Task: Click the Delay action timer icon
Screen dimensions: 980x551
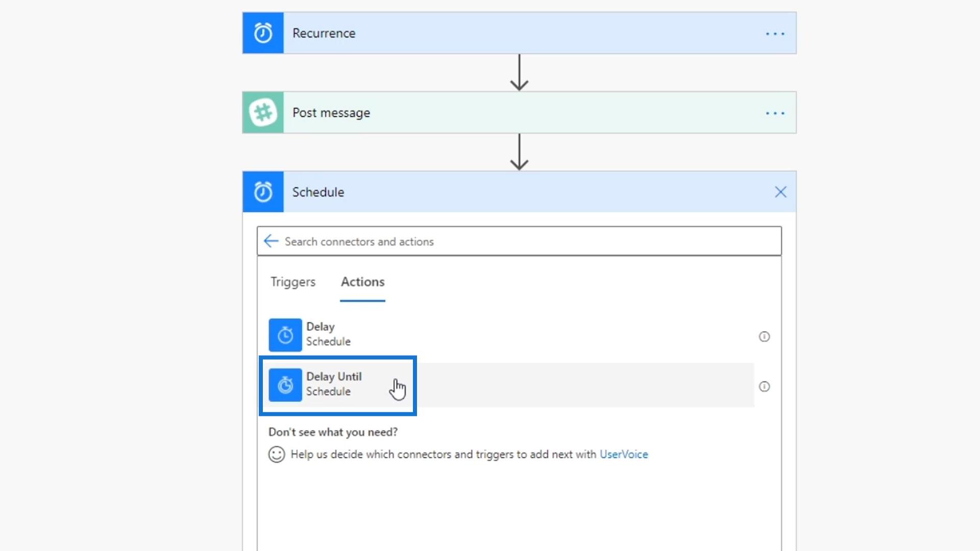Action: click(x=285, y=335)
